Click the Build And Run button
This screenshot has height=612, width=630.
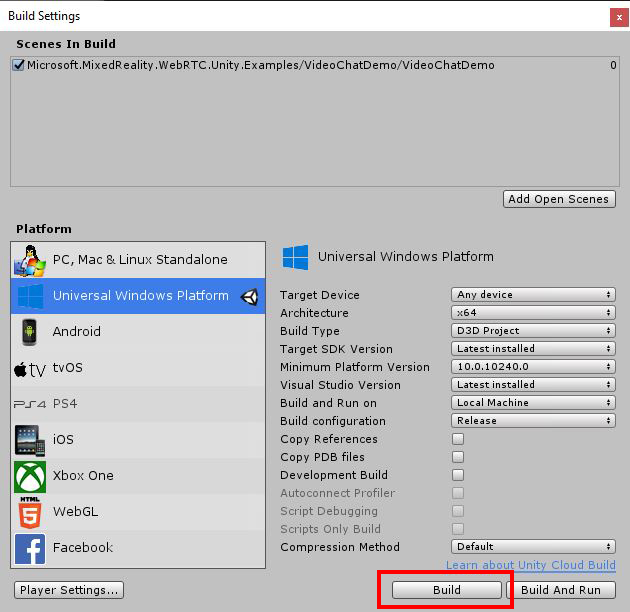coord(561,590)
